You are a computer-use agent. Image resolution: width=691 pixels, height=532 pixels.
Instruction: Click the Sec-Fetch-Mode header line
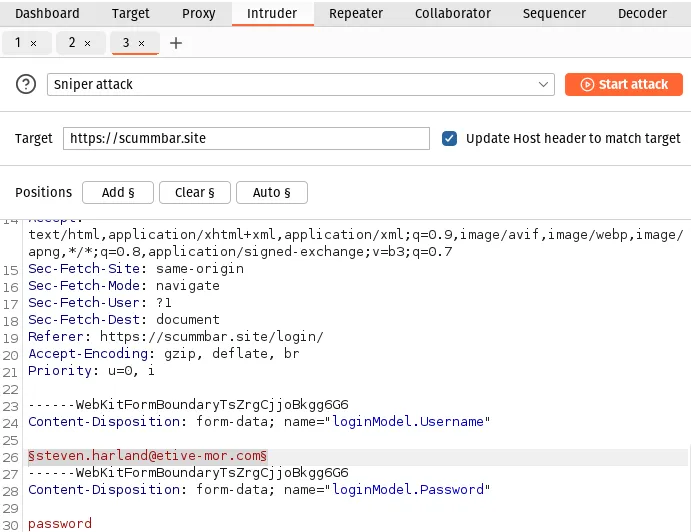tap(124, 285)
